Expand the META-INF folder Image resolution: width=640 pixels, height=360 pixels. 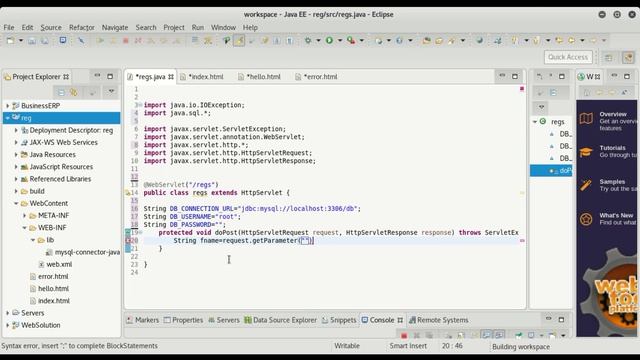point(24,216)
